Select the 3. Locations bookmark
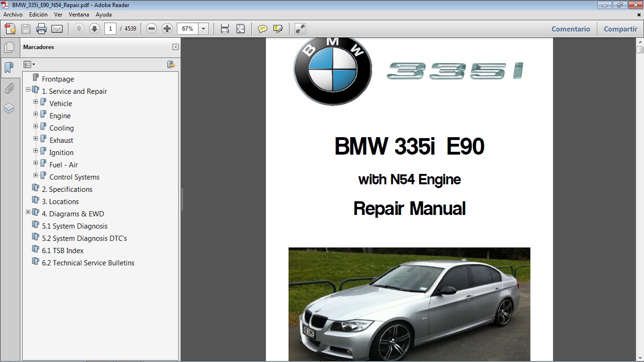 pyautogui.click(x=60, y=202)
